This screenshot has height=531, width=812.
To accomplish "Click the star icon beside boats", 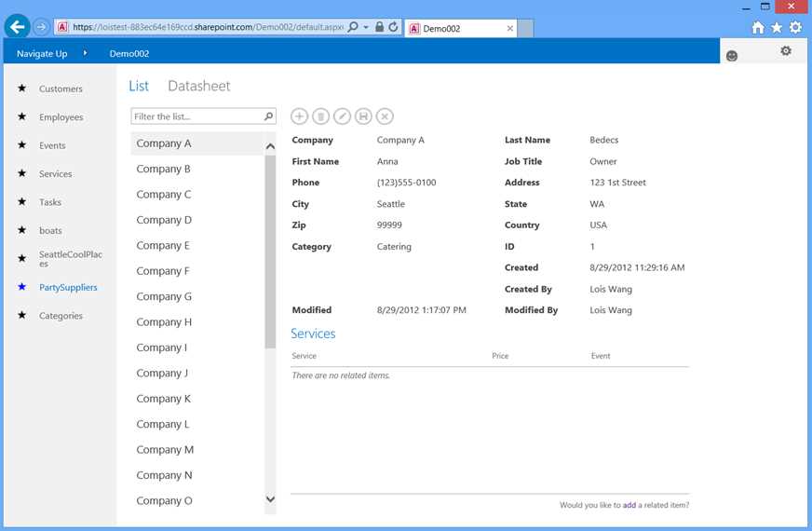I will 21,229.
